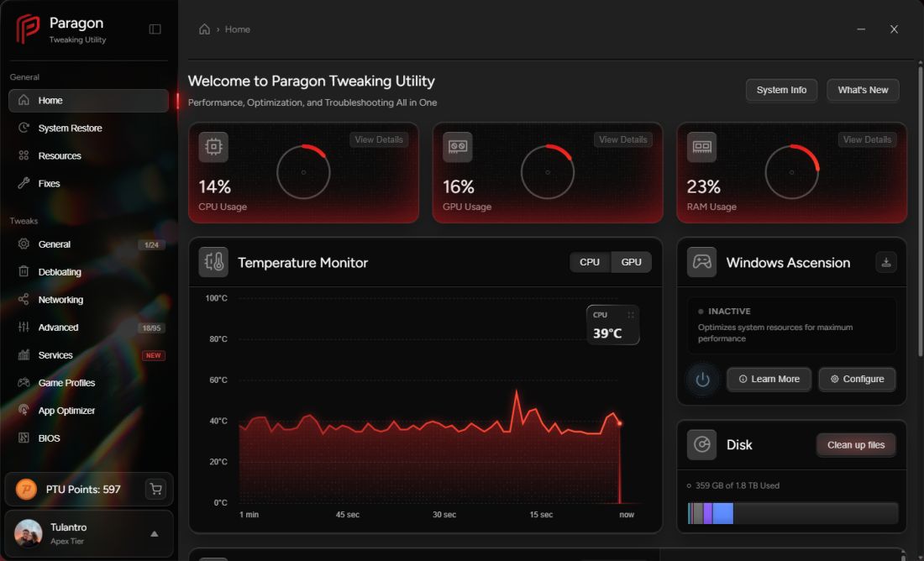
Task: View Details for RAM Usage
Action: point(867,139)
